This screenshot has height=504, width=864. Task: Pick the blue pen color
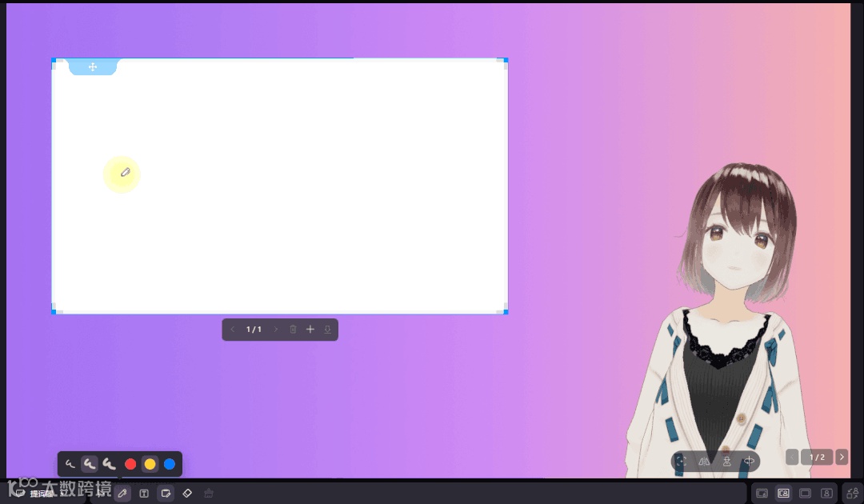pyautogui.click(x=170, y=464)
